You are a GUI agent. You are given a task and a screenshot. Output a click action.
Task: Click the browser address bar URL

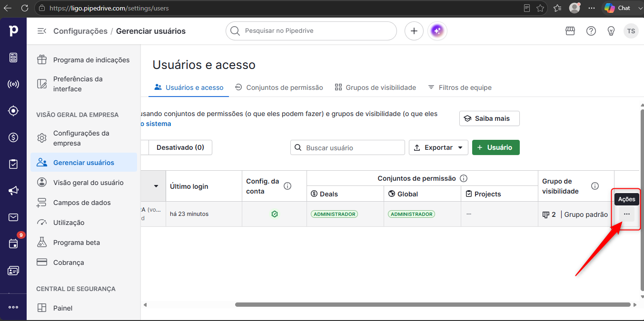[109, 8]
